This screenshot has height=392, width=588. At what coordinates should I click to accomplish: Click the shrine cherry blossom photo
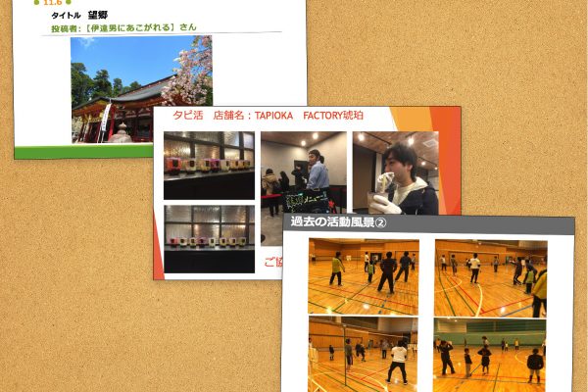(x=141, y=89)
